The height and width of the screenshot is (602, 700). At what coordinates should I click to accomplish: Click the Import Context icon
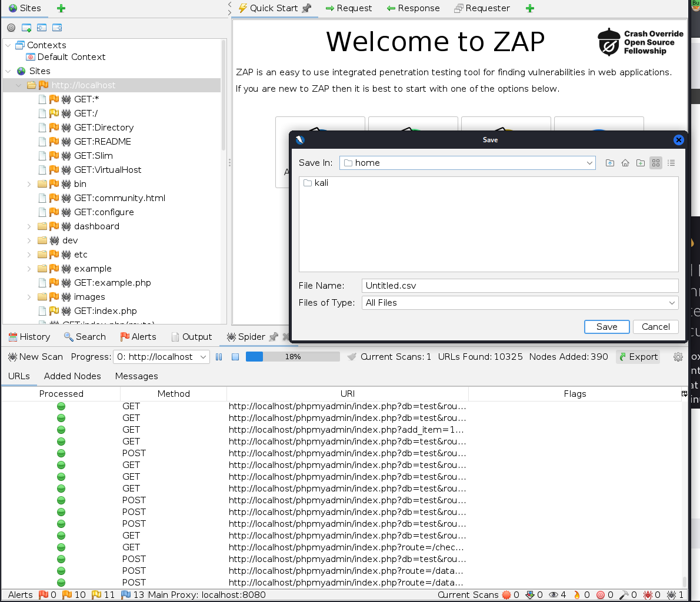(42, 28)
